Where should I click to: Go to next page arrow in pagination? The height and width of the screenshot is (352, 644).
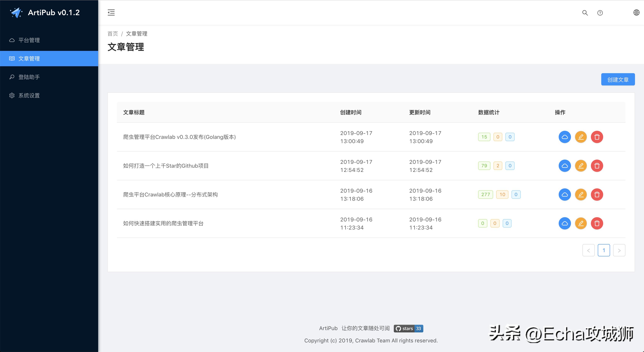tap(619, 250)
